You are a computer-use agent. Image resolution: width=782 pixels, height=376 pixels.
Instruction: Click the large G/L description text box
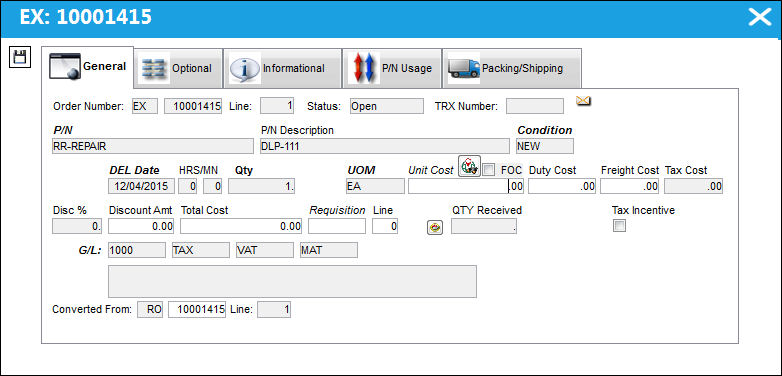pyautogui.click(x=292, y=281)
